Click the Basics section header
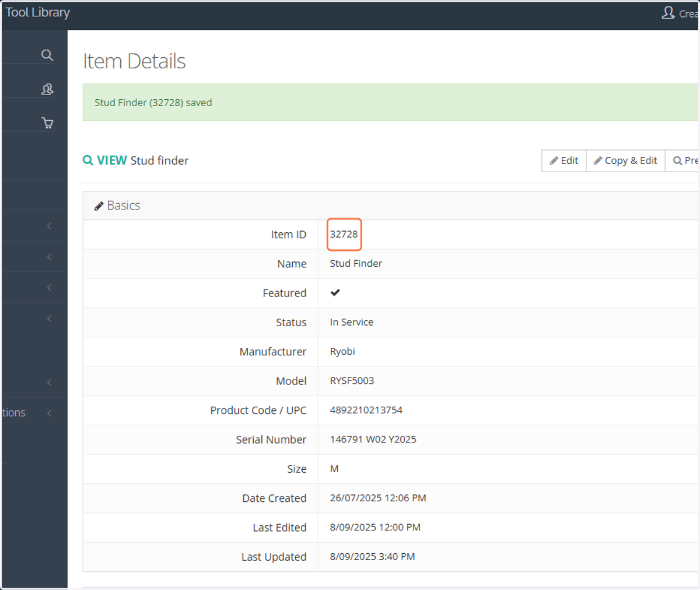700x590 pixels. pos(390,205)
